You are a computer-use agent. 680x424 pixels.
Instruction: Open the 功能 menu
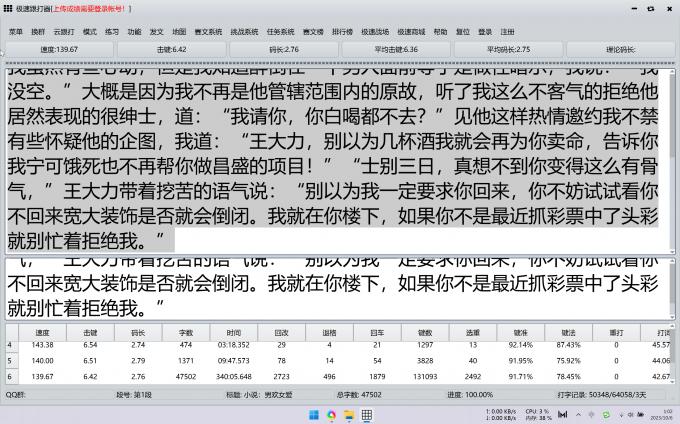134,32
